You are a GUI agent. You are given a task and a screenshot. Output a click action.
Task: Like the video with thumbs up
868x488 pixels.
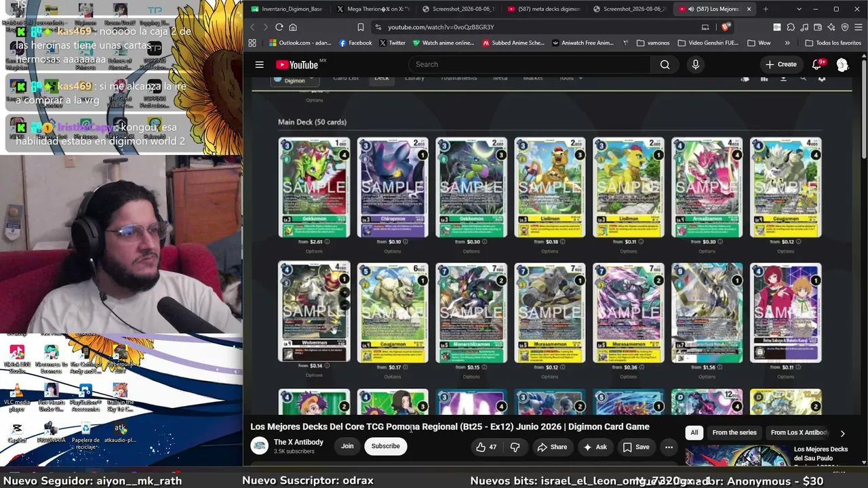coord(486,447)
